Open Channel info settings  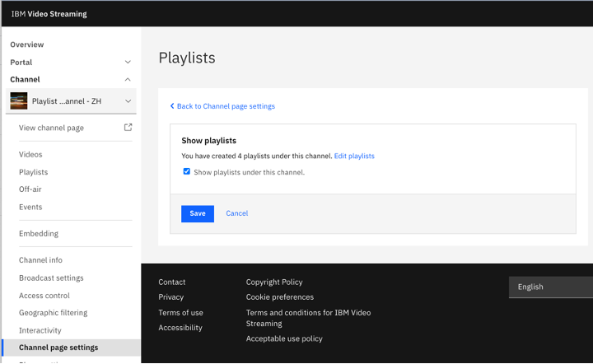(40, 260)
